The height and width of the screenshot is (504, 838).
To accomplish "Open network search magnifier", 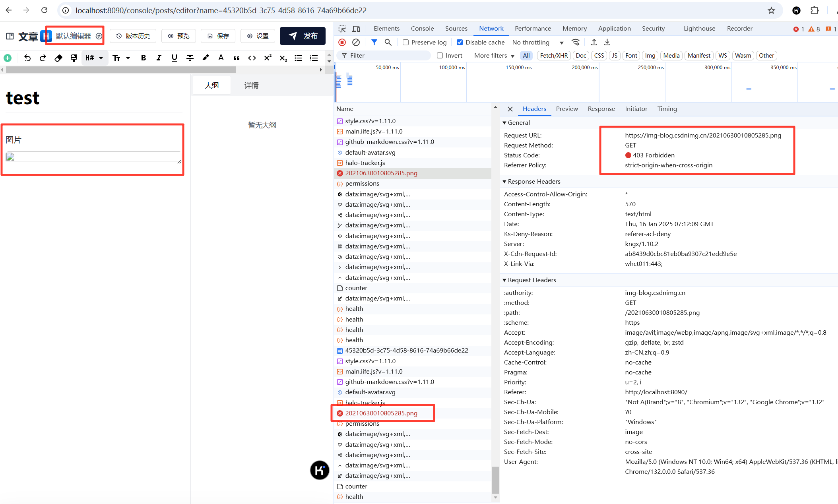I will click(x=388, y=42).
